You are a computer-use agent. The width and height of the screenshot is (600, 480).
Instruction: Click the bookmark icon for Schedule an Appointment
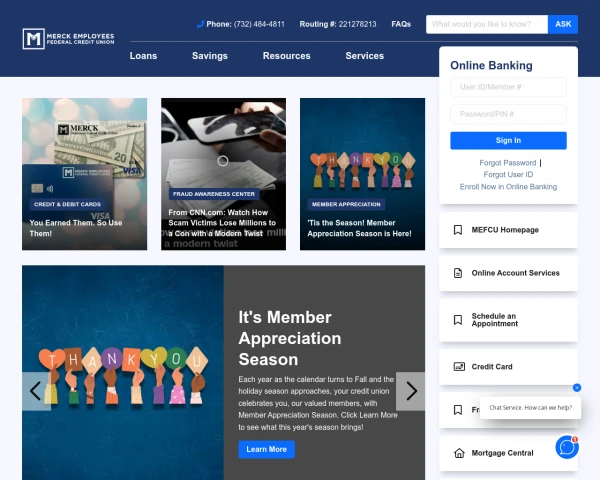coord(458,320)
